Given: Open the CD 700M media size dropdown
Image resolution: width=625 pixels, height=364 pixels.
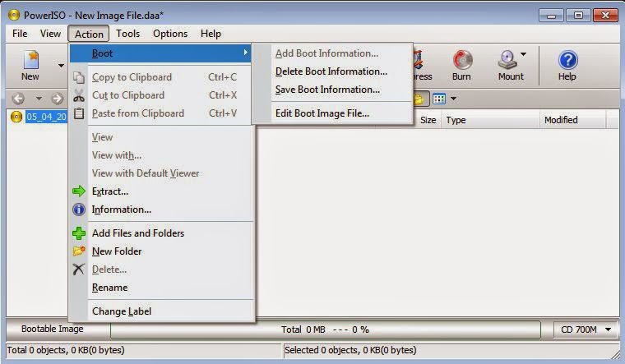Looking at the screenshot, I should pyautogui.click(x=586, y=329).
